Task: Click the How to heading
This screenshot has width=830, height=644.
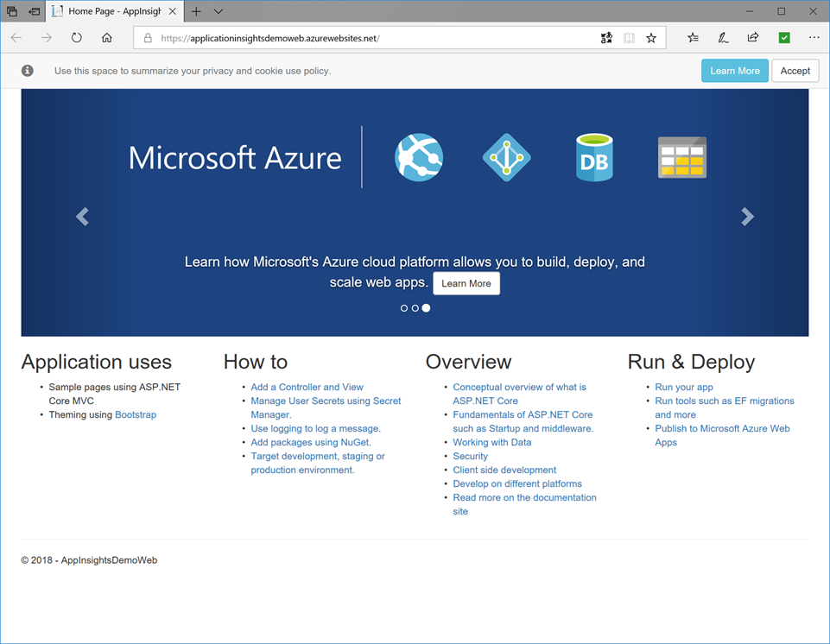Action: point(256,362)
